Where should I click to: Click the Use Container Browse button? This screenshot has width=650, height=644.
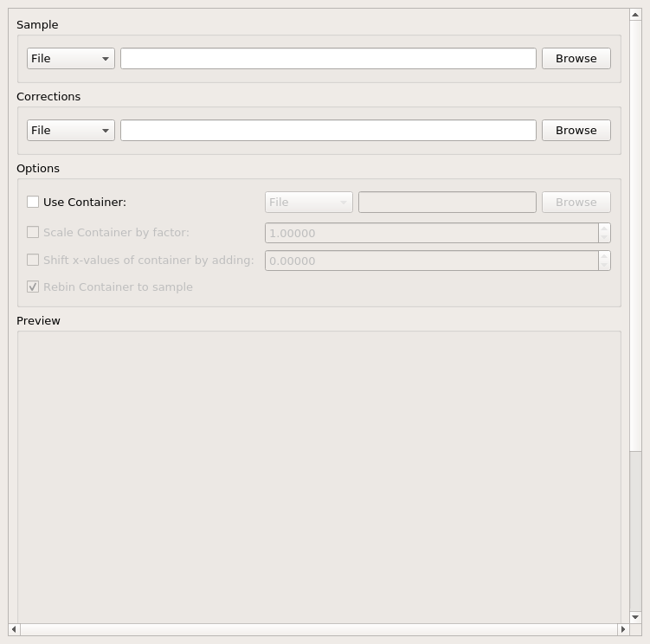coord(576,202)
